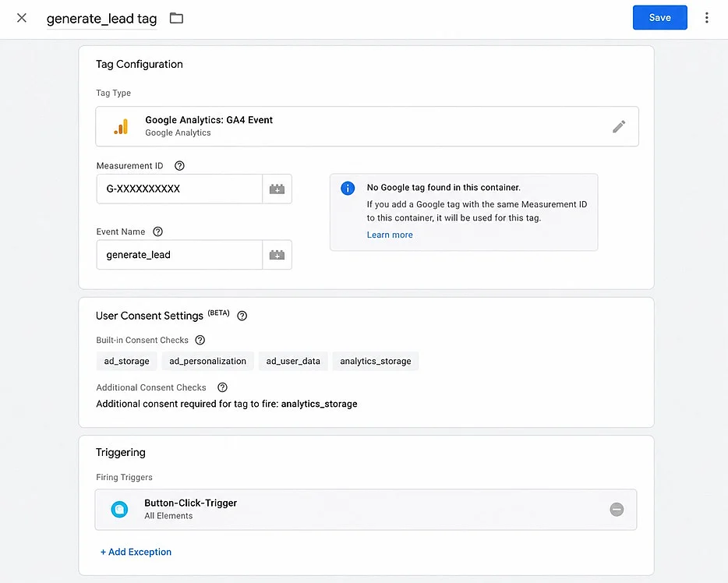728x583 pixels.
Task: Insert variable into Measurement ID field
Action: point(277,189)
